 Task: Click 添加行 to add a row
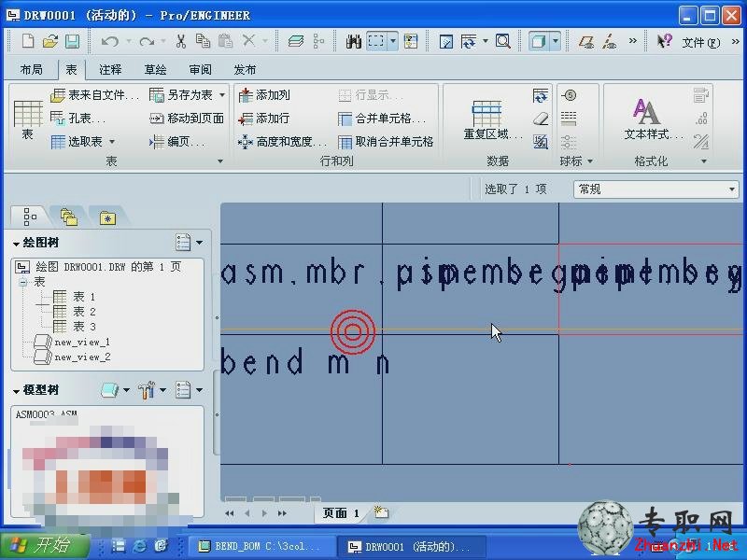pyautogui.click(x=264, y=119)
